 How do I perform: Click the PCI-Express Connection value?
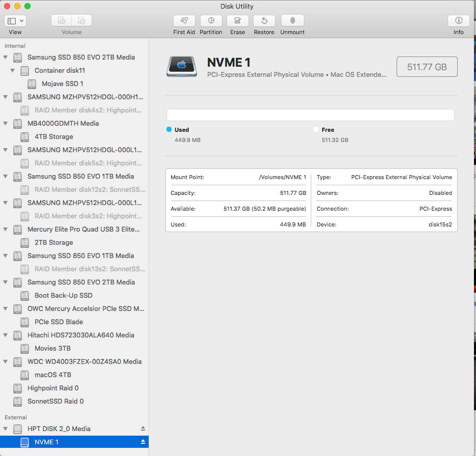pos(436,209)
